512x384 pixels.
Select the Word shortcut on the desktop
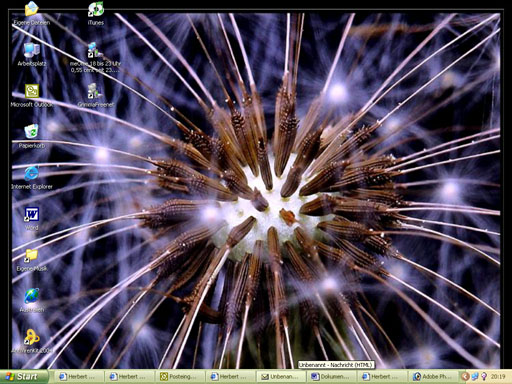pyautogui.click(x=32, y=218)
